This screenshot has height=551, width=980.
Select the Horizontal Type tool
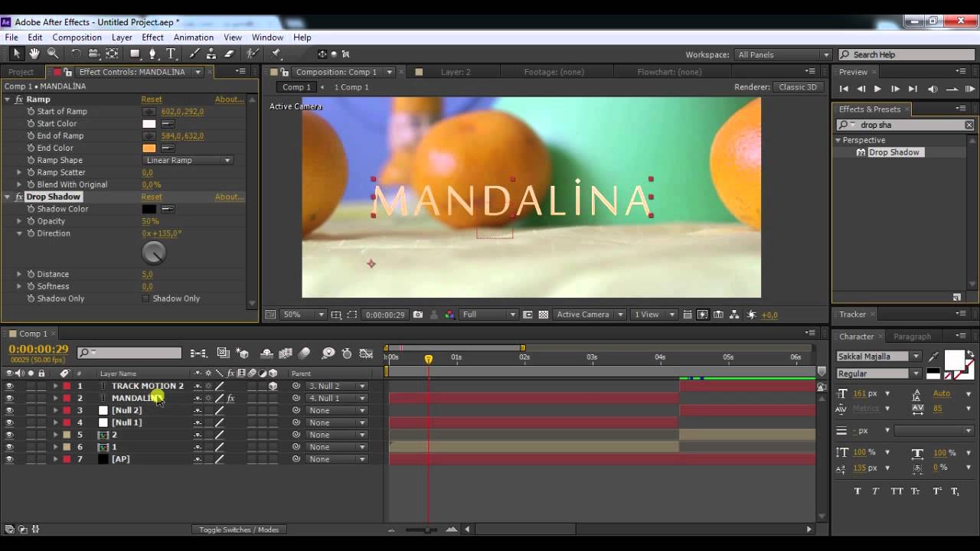tap(171, 54)
